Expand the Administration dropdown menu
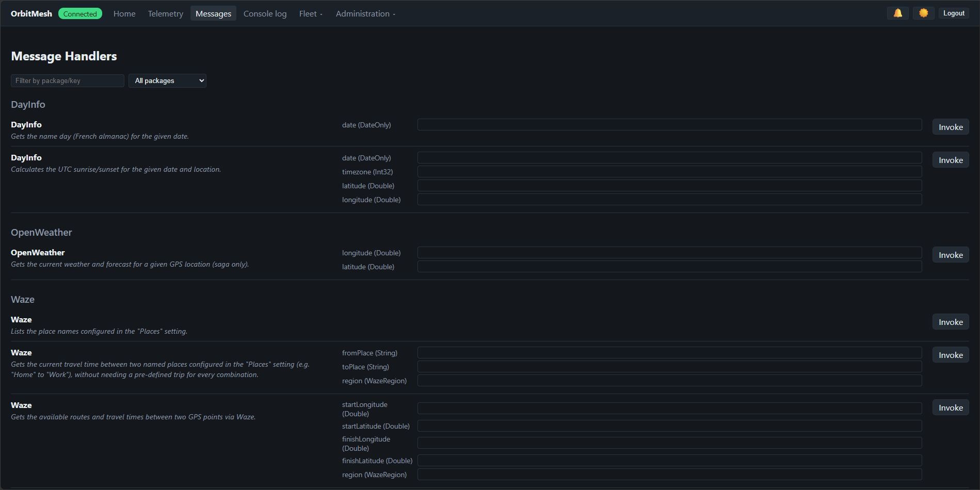The height and width of the screenshot is (490, 980). 365,13
